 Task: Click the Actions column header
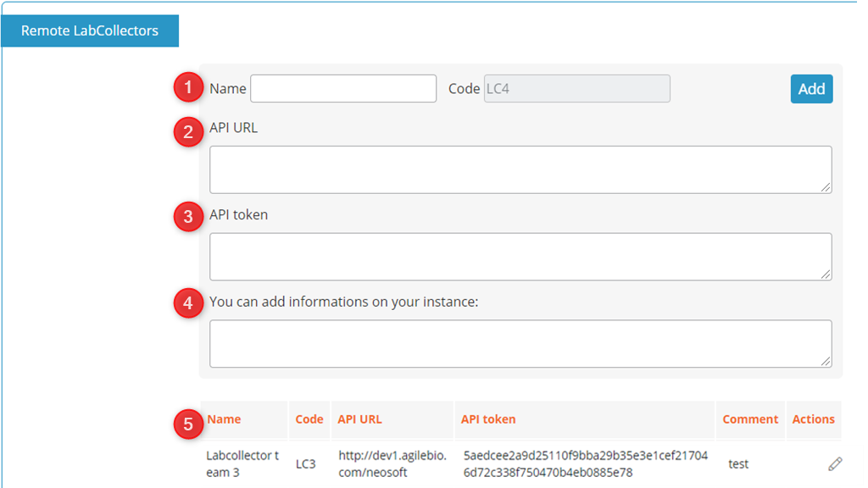(813, 419)
